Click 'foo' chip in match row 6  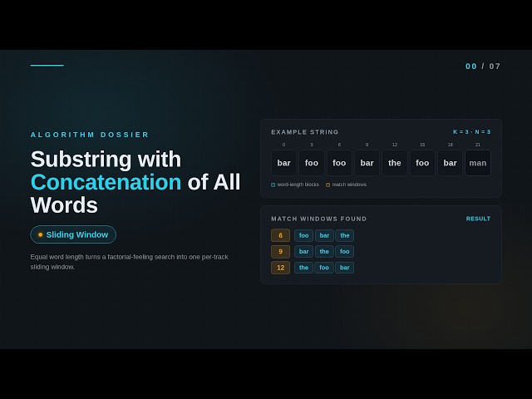coord(303,235)
